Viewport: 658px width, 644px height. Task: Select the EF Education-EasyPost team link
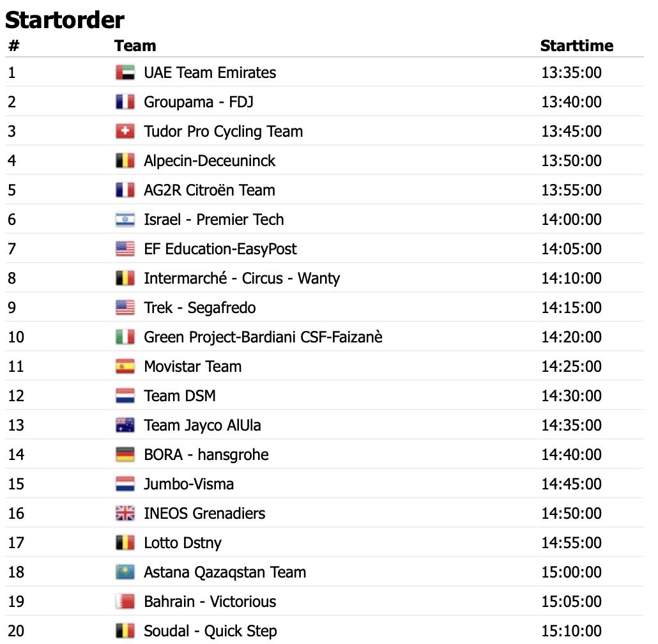(220, 249)
